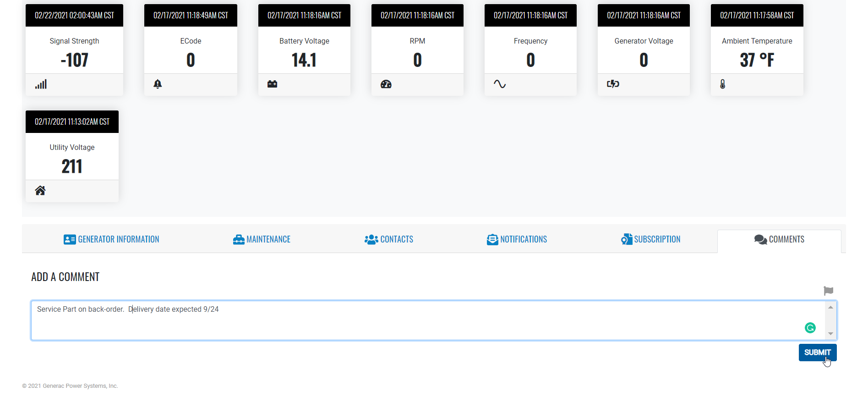Click the thermometer icon under Ambient Temperature
Image resolution: width=868 pixels, height=397 pixels.
pos(723,84)
